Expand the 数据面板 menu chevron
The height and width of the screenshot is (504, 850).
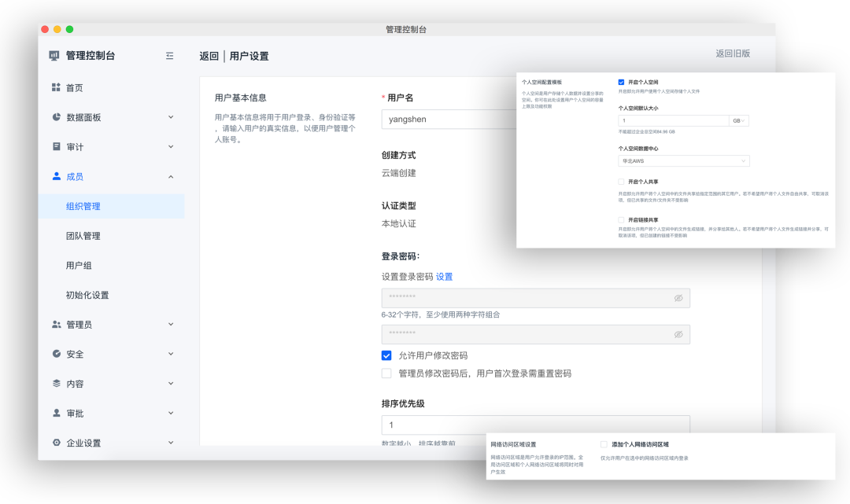[171, 117]
